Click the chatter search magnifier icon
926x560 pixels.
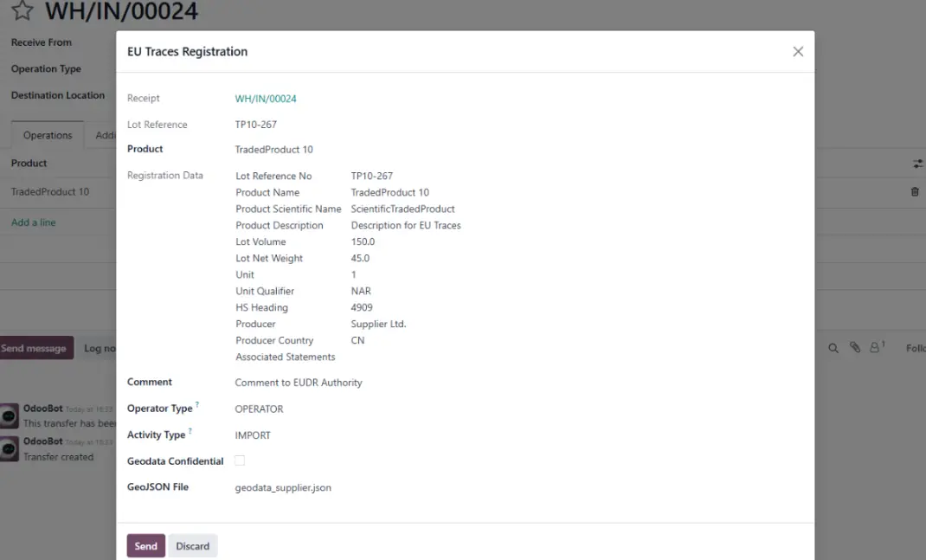833,348
